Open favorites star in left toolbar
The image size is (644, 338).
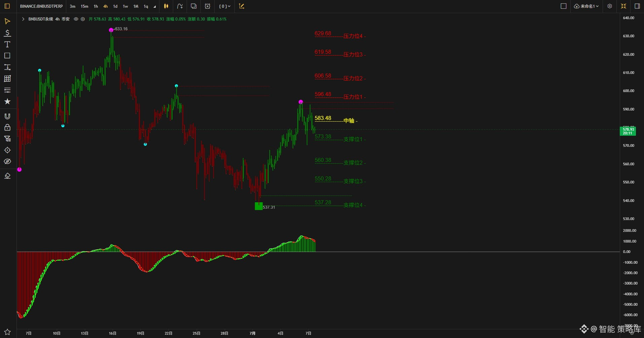click(x=7, y=101)
